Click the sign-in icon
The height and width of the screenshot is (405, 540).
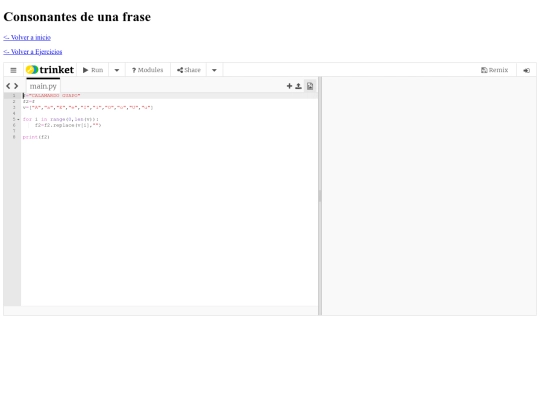point(526,70)
